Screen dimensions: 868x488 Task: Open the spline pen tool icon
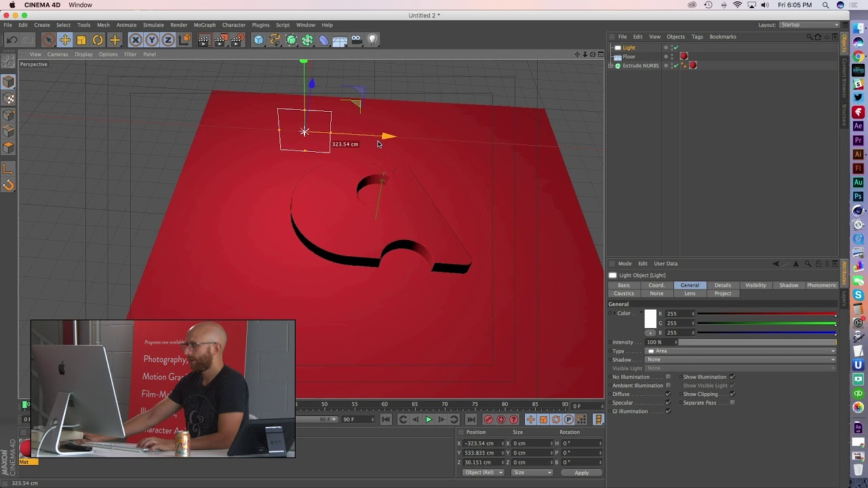(x=275, y=40)
